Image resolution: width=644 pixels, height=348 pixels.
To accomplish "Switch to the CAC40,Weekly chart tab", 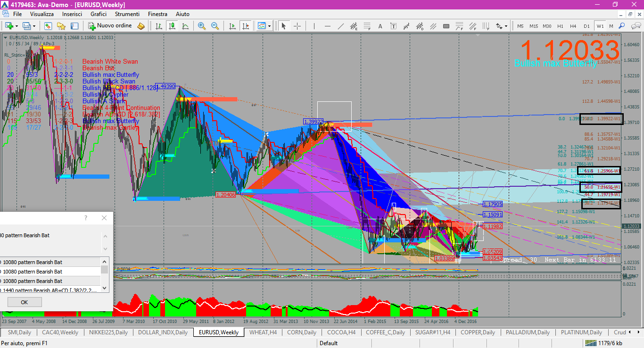I will point(60,332).
